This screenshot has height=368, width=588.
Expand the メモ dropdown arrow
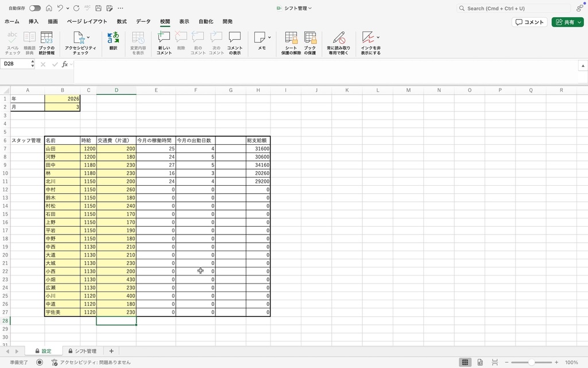[x=269, y=37]
